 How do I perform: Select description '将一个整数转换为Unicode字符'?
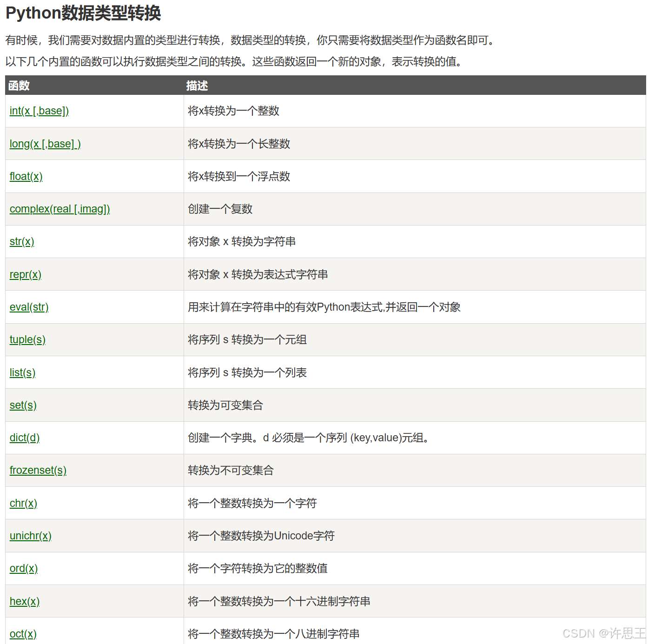click(x=261, y=536)
